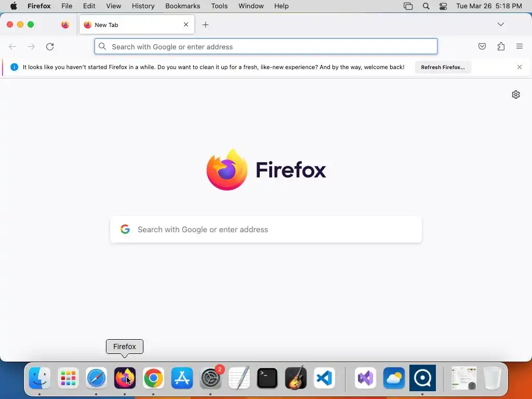Launch Safari from the Dock
This screenshot has width=532, height=399.
coord(96,378)
